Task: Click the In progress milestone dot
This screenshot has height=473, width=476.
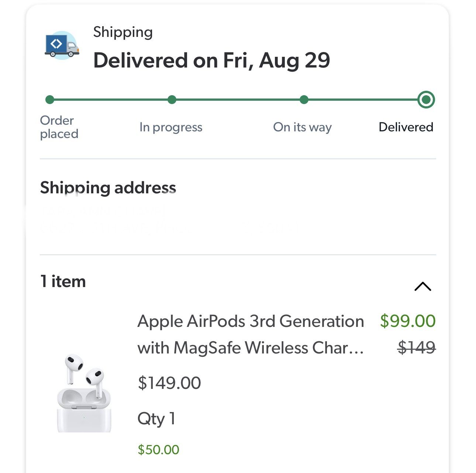Action: click(172, 99)
